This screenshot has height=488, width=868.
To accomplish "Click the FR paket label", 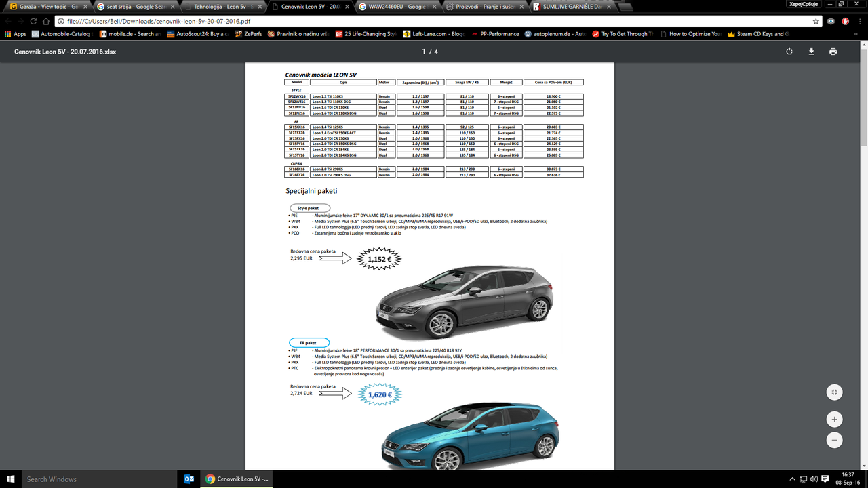I will 309,343.
